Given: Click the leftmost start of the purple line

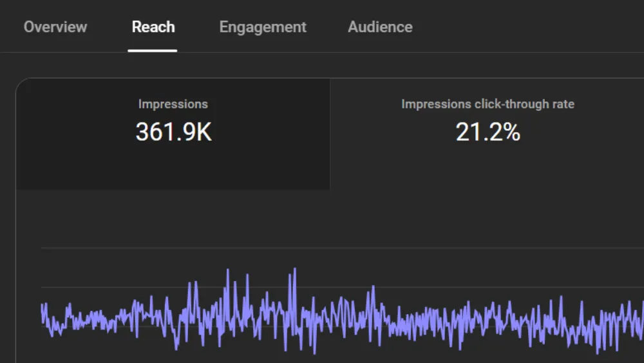Looking at the screenshot, I should 42,305.
